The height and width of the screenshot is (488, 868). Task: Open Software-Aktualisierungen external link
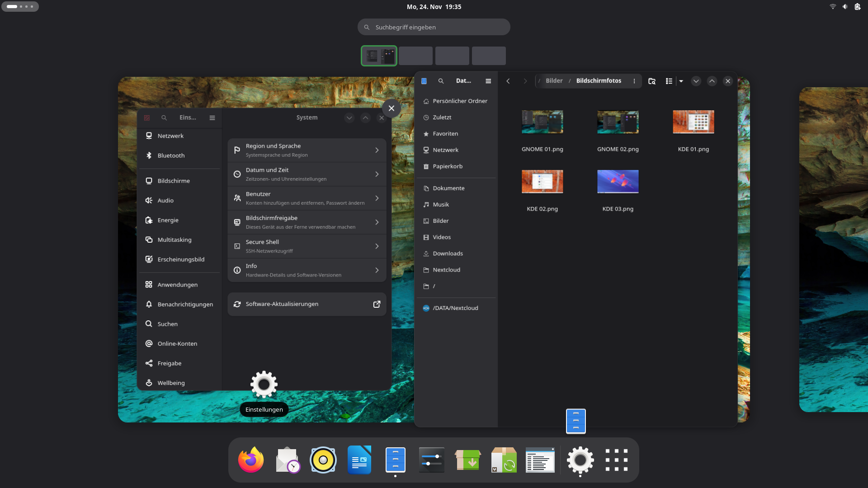click(376, 304)
